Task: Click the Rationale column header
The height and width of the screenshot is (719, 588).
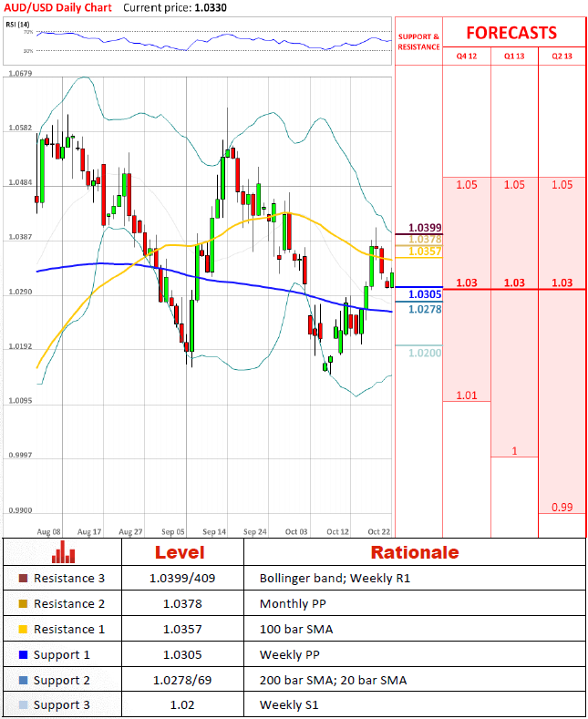Action: click(x=415, y=552)
